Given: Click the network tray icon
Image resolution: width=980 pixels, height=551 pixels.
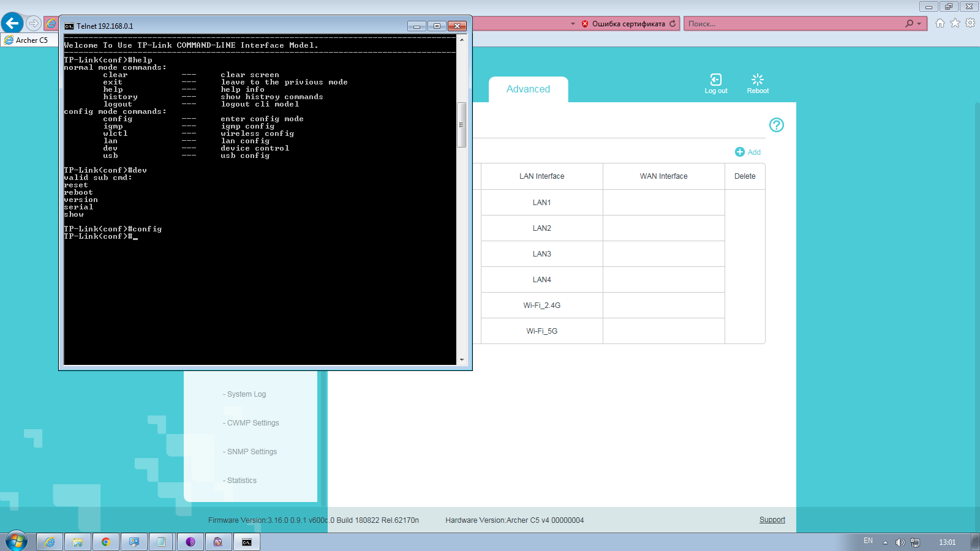Looking at the screenshot, I should pos(915,542).
